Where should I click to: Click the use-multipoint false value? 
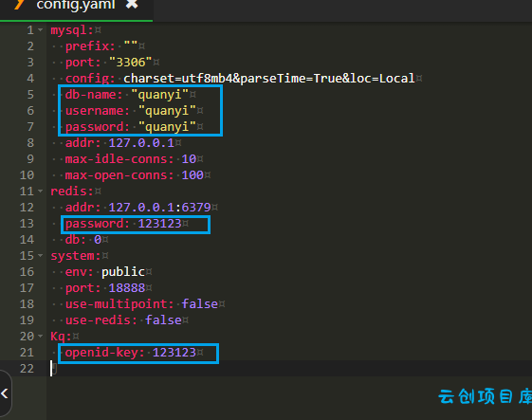[200, 304]
